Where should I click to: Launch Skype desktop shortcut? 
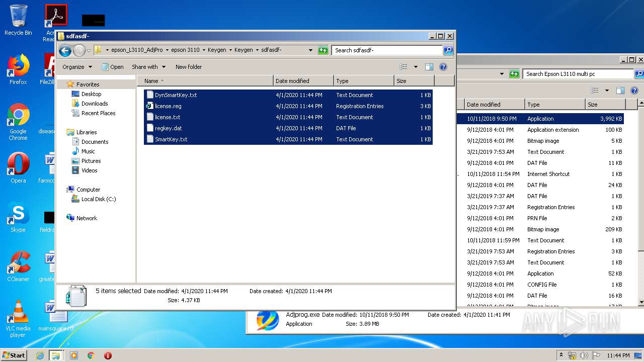[x=18, y=217]
